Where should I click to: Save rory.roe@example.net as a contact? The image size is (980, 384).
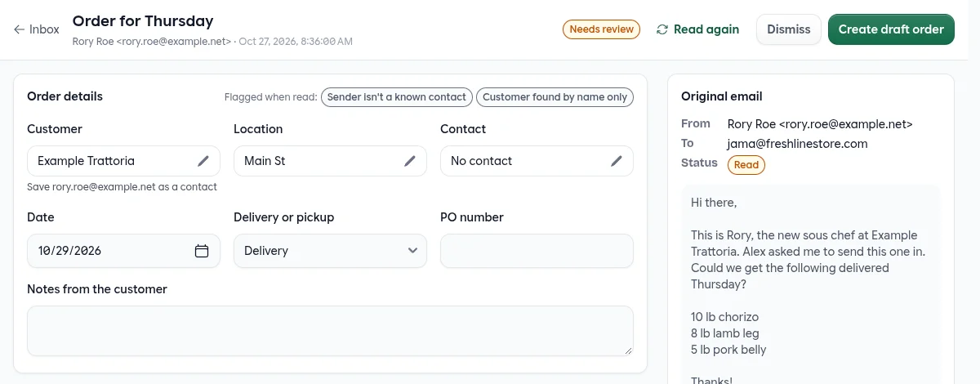tap(122, 187)
